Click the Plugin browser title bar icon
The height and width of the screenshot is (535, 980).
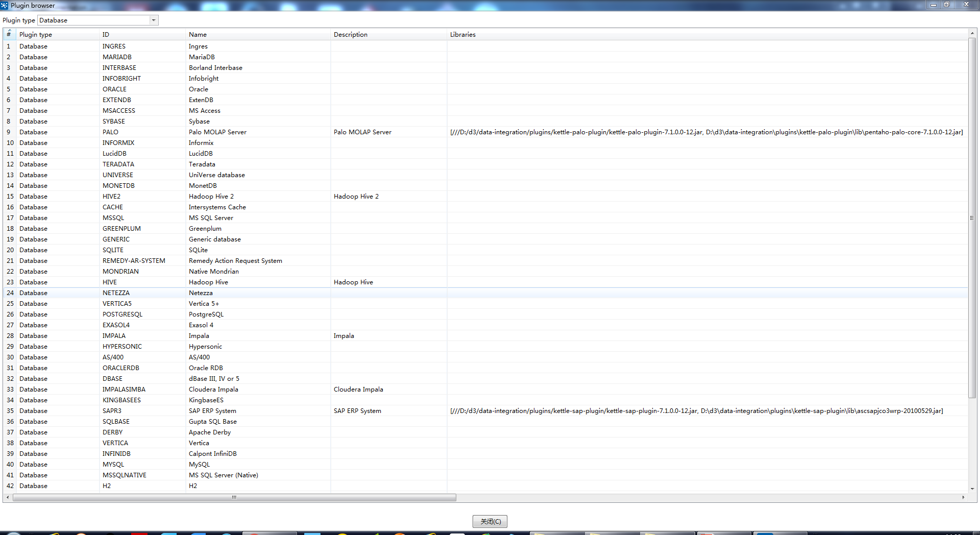coord(5,5)
